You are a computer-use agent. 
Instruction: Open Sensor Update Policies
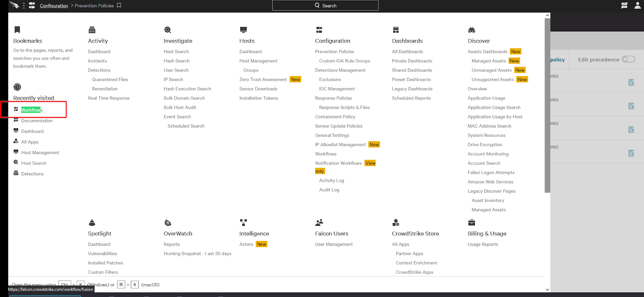point(339,126)
